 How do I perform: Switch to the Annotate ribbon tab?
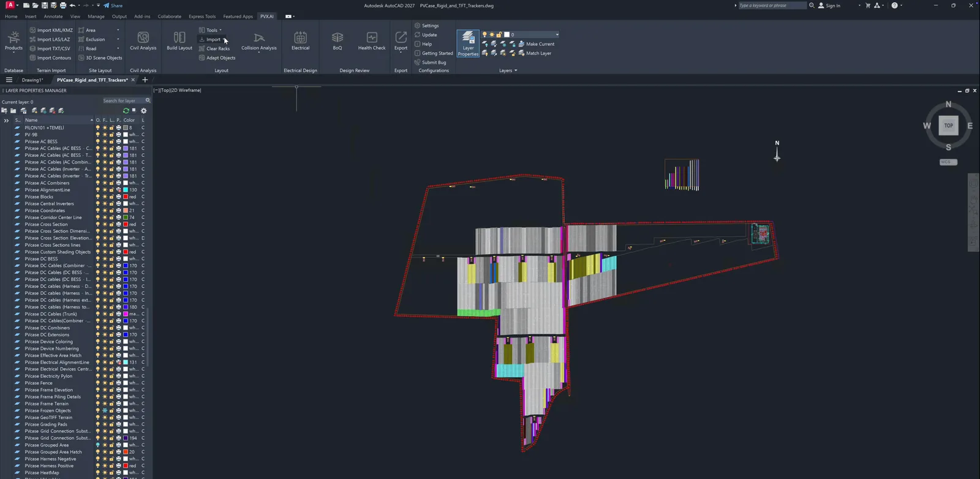point(53,17)
